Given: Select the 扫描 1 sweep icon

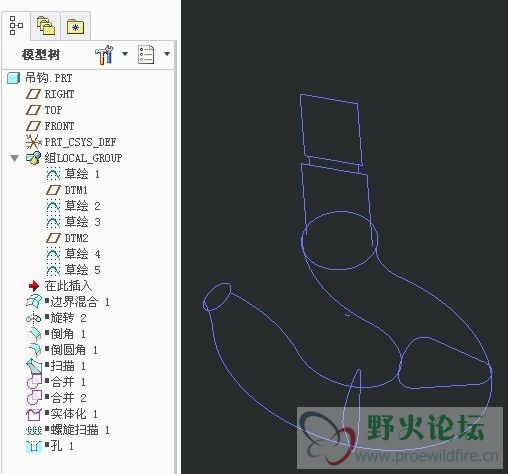Looking at the screenshot, I should (34, 366).
